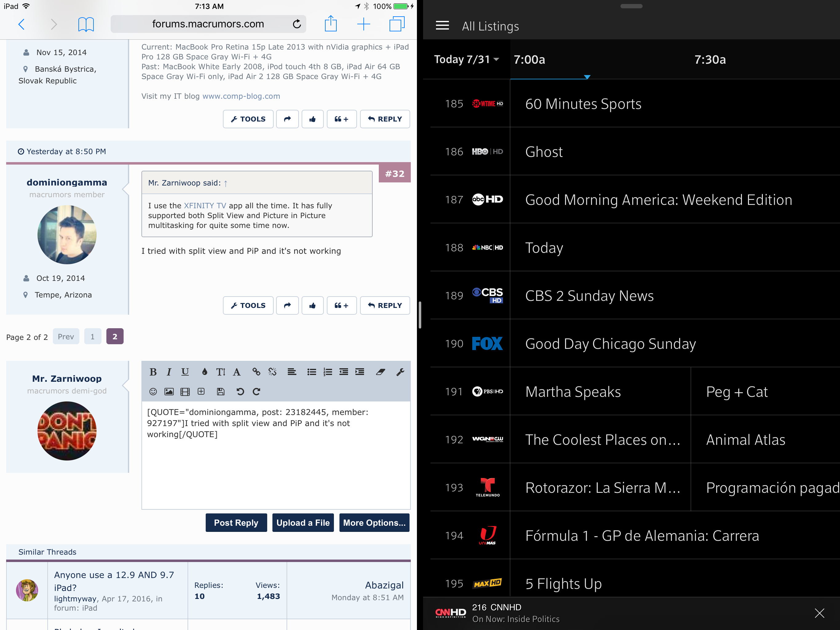Viewport: 840px width, 630px height.
Task: Go to the Prev page
Action: tap(66, 336)
